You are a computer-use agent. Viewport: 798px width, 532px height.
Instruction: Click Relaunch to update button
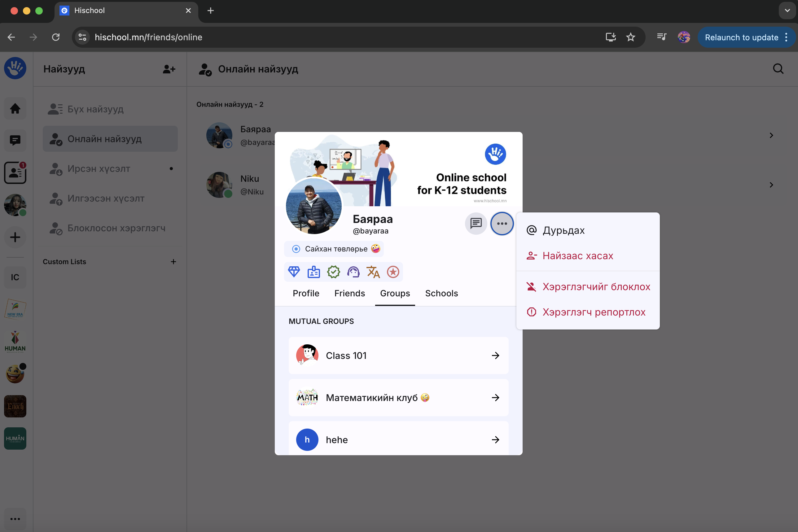pos(741,37)
